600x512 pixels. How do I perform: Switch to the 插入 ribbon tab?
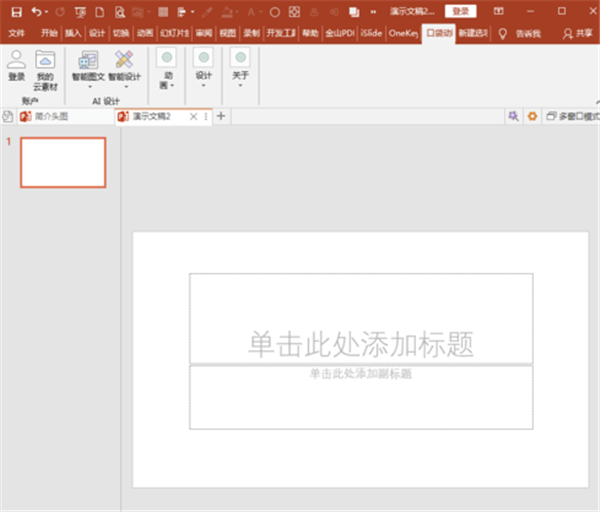[73, 33]
